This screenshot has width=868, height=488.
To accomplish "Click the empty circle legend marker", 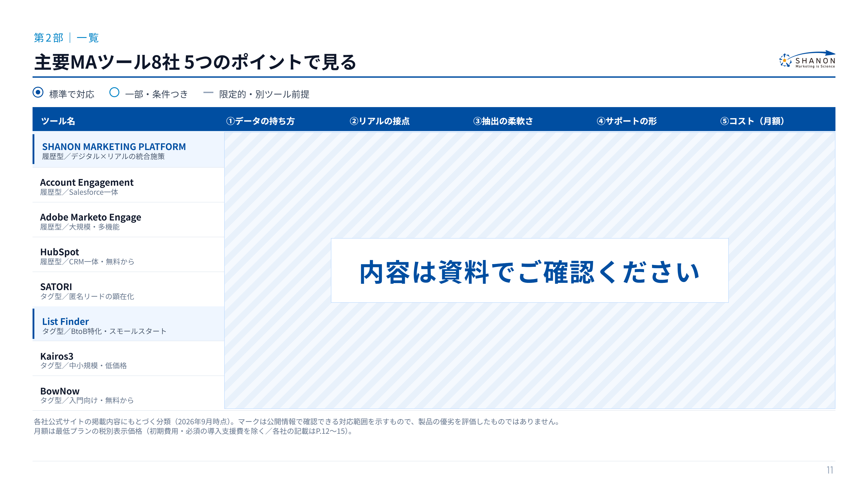I will tap(114, 92).
